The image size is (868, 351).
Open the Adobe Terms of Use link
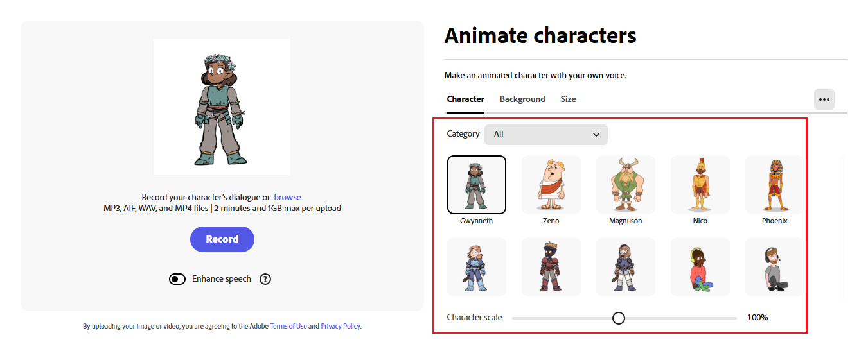pos(288,327)
